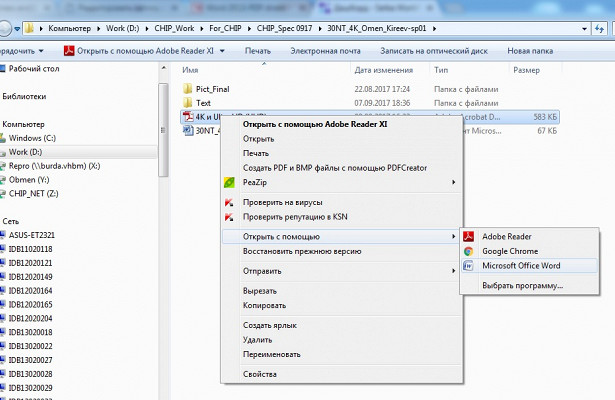The image size is (615, 400).
Task: Select Переименовать in the context menu
Action: pos(272,354)
